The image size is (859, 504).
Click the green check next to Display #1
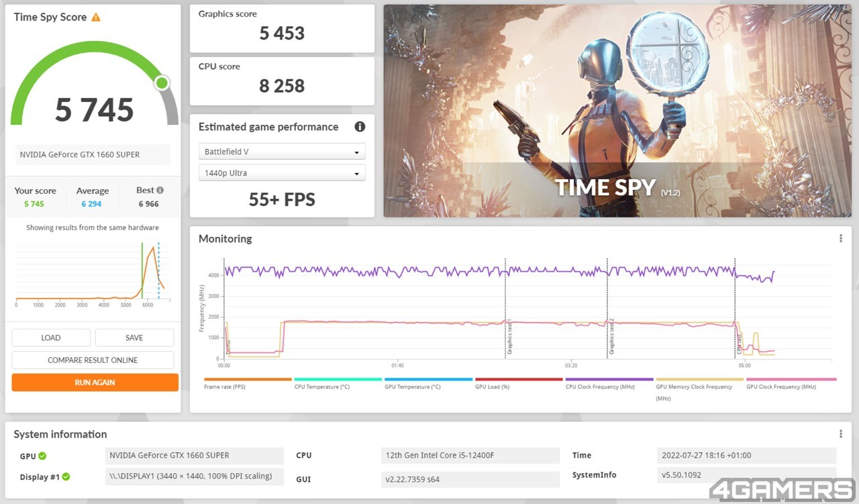[66, 477]
